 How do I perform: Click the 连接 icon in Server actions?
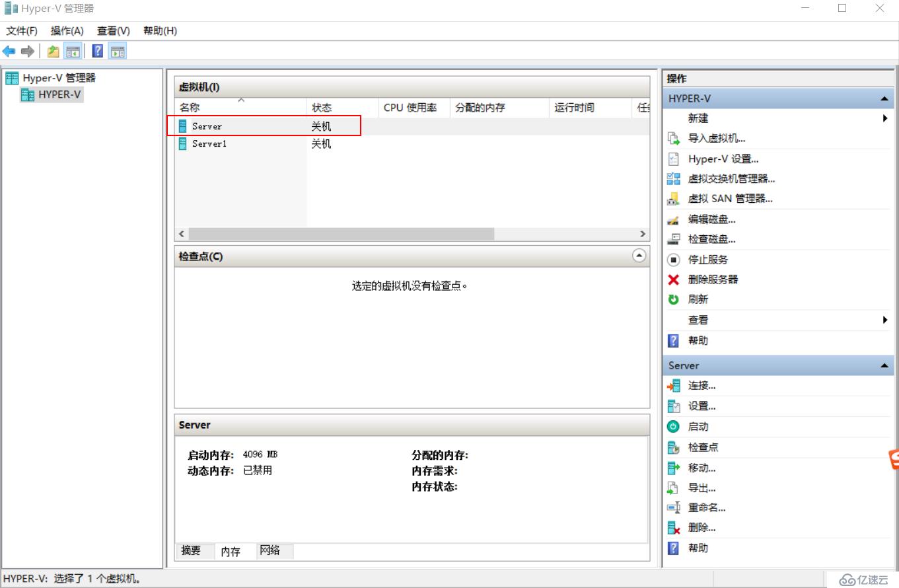point(674,386)
